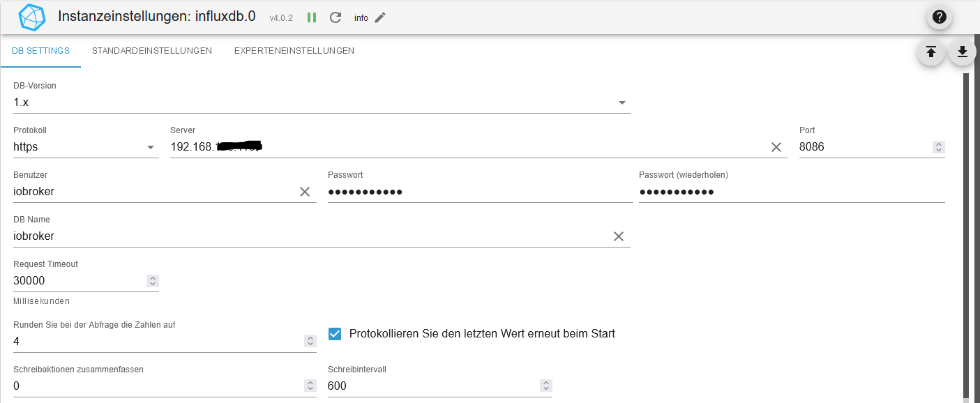980x403 pixels.
Task: Adjust the Port number stepper
Action: (939, 147)
